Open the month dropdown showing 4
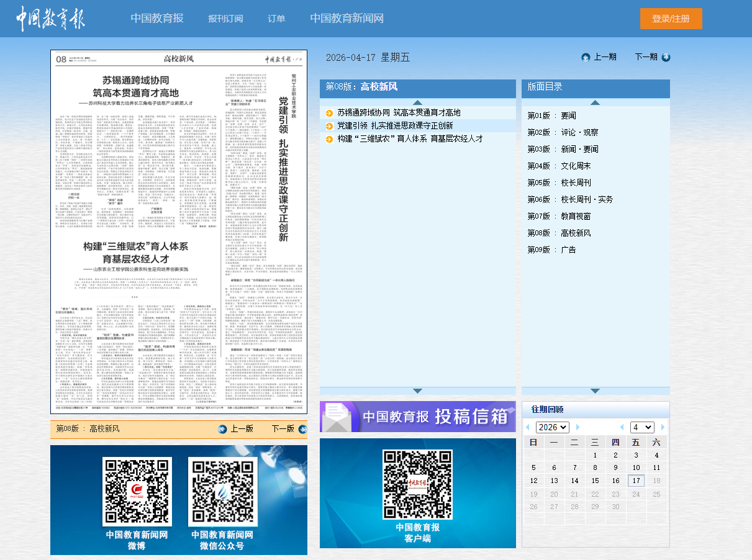The width and height of the screenshot is (752, 560). point(642,427)
